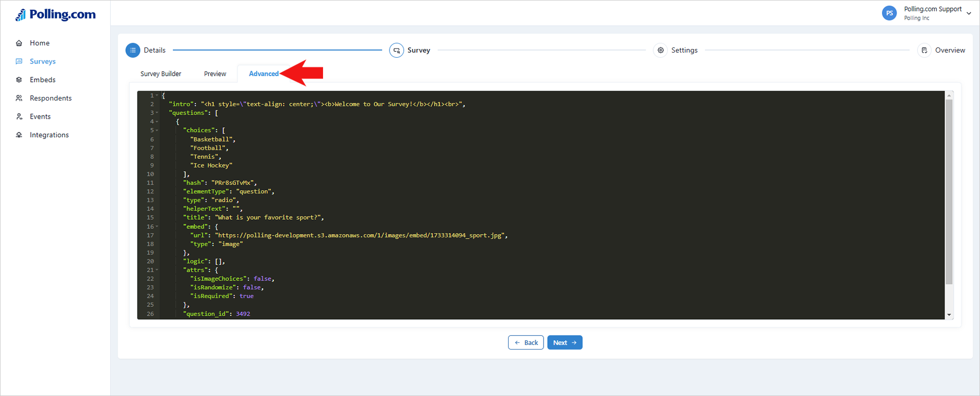Image resolution: width=980 pixels, height=396 pixels.
Task: Jump to the Overview step label
Action: pyautogui.click(x=950, y=50)
